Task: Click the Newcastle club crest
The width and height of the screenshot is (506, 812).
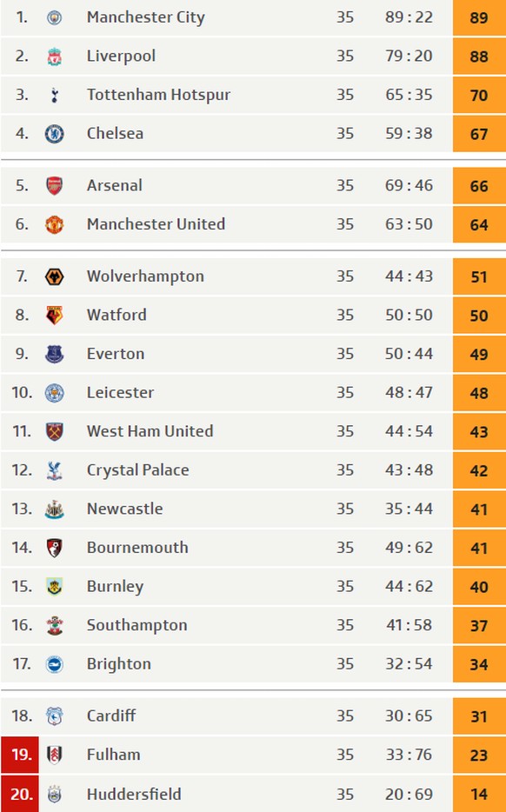Action: [x=55, y=509]
